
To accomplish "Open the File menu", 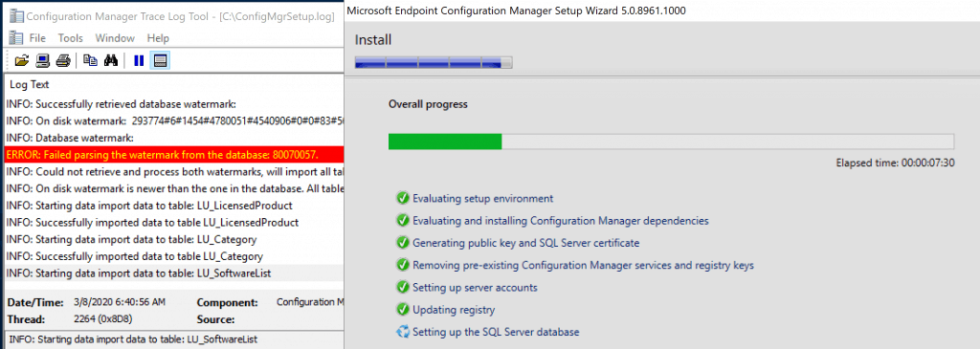I will pyautogui.click(x=37, y=38).
